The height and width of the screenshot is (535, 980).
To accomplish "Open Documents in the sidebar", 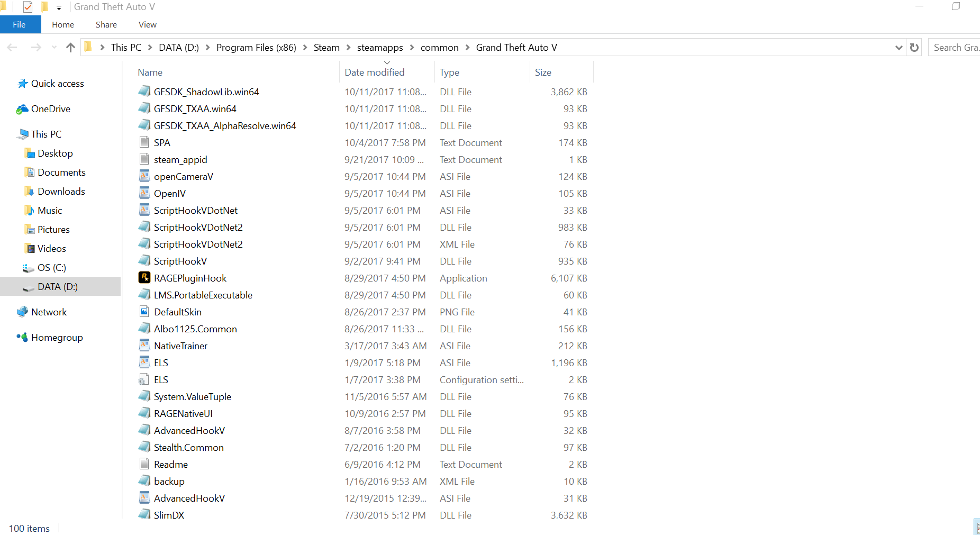I will coord(61,173).
